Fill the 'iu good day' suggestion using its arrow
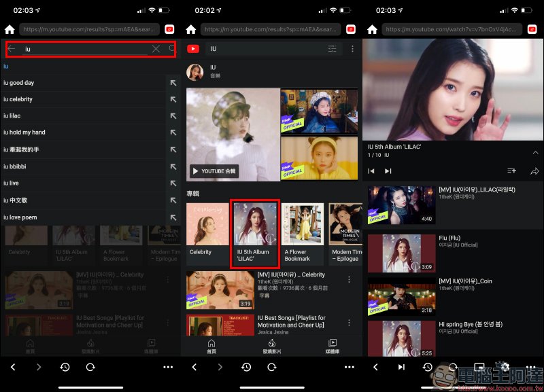 (x=173, y=83)
